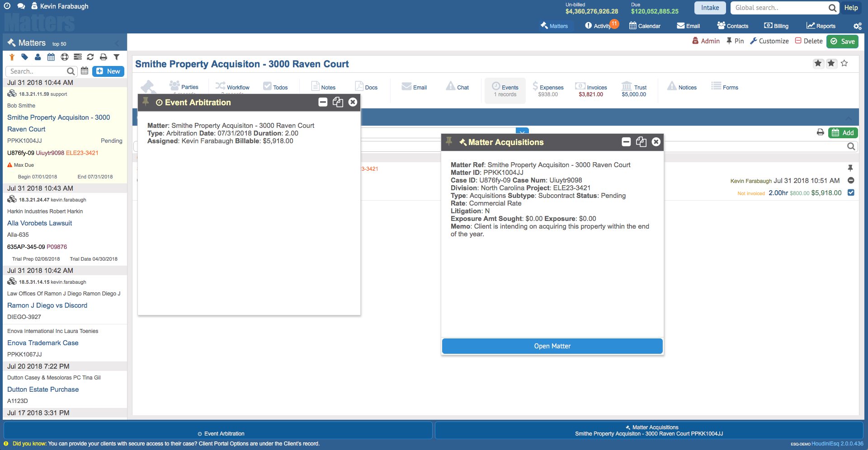Click the clock icon in the top-left corner

[x=7, y=6]
